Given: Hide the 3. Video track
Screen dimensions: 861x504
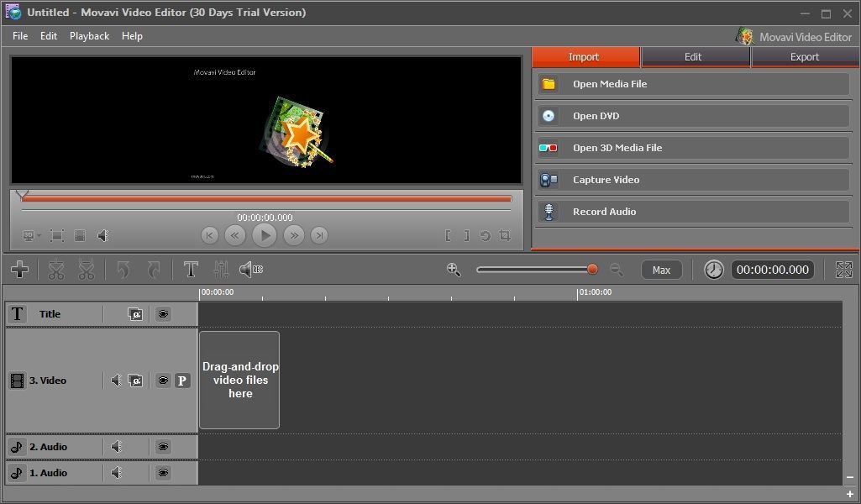Looking at the screenshot, I should point(163,380).
